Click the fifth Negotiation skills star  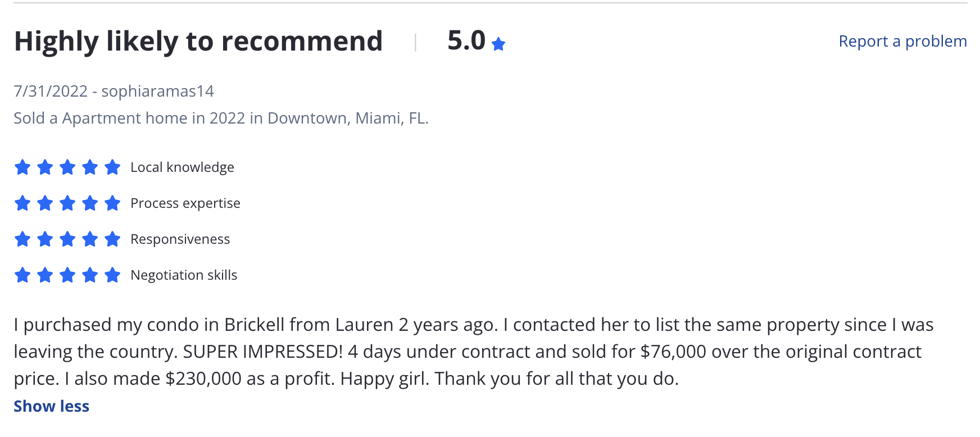click(112, 275)
